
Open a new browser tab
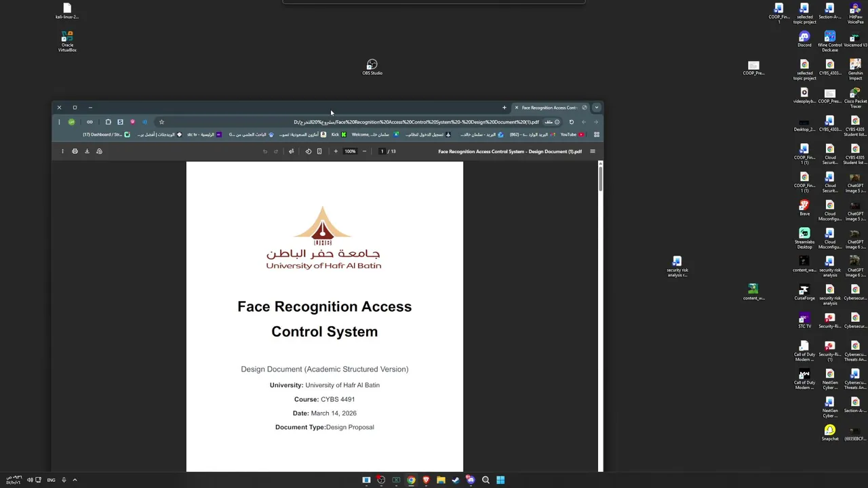tap(504, 108)
